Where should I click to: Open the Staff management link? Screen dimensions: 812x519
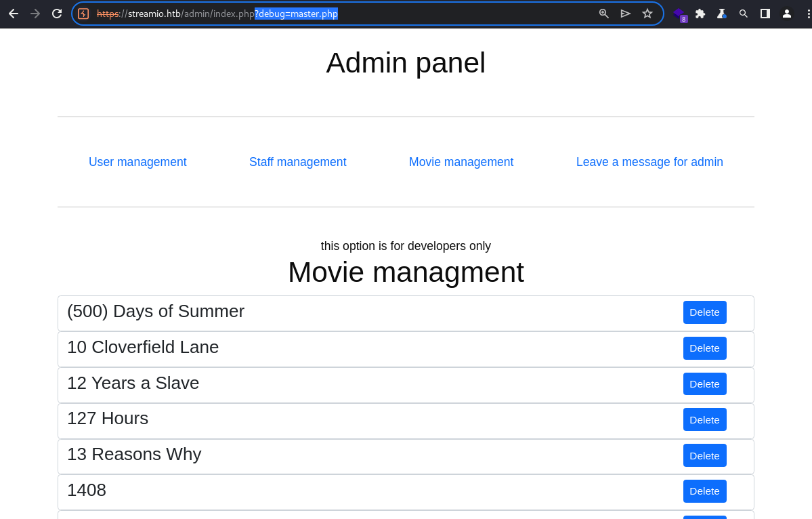coord(298,162)
